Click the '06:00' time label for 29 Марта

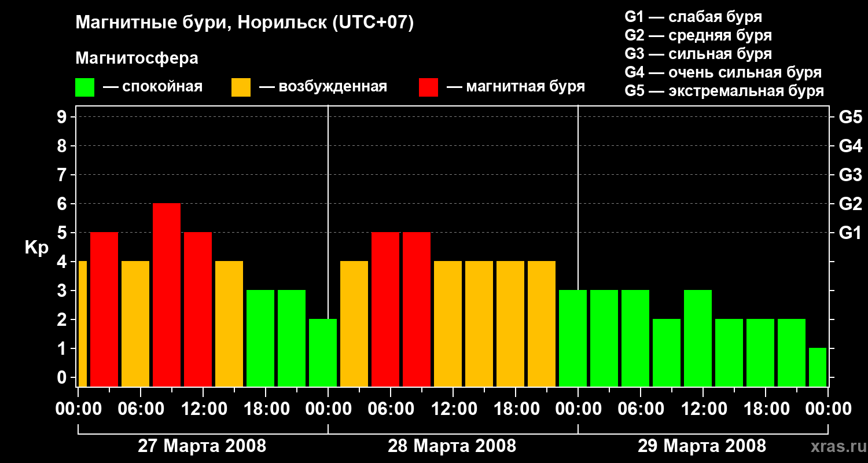641,409
